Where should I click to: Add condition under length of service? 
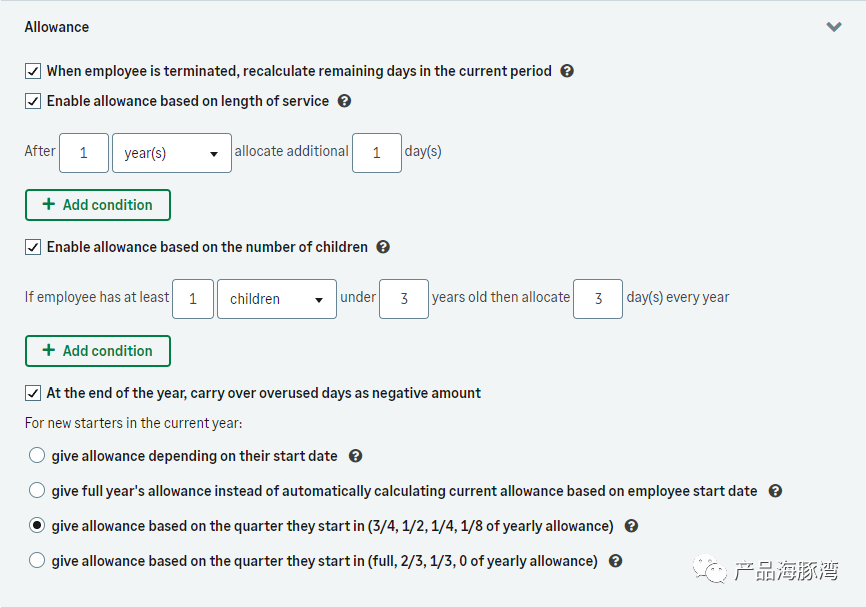coord(98,205)
